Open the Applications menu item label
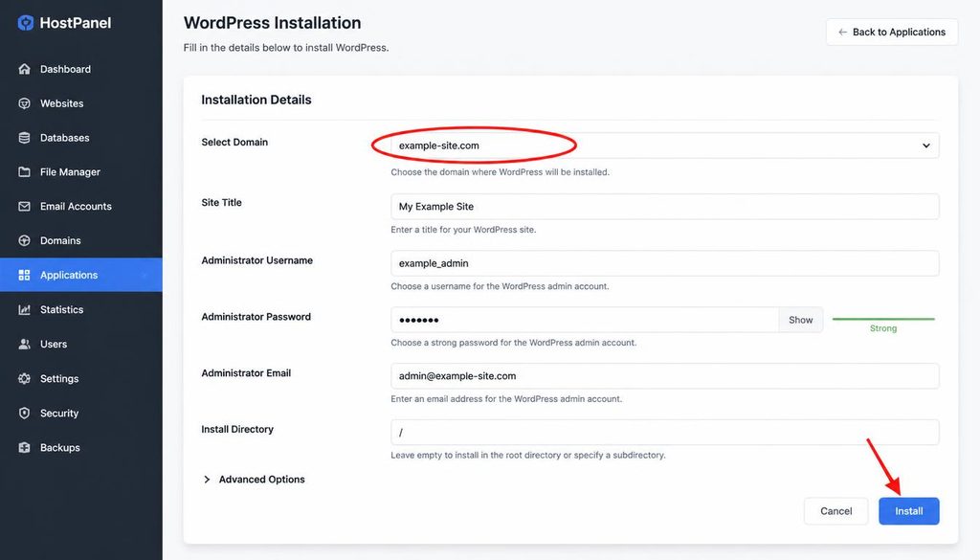This screenshot has width=980, height=560. (69, 275)
